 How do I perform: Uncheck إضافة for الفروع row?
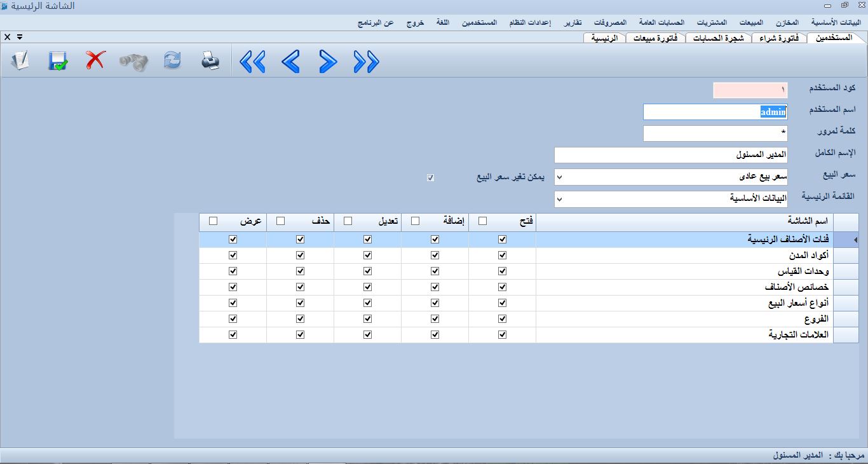pyautogui.click(x=435, y=319)
